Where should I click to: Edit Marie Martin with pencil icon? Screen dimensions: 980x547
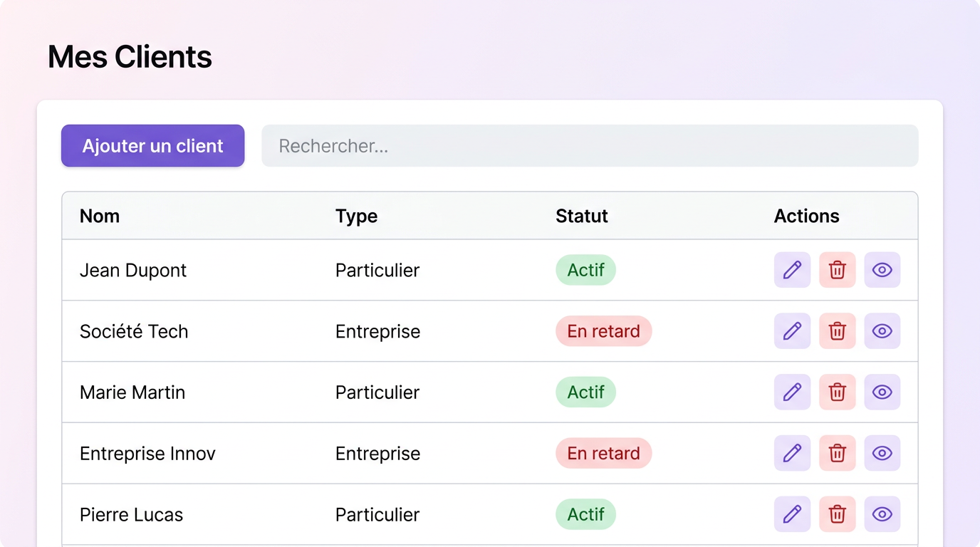click(x=792, y=392)
